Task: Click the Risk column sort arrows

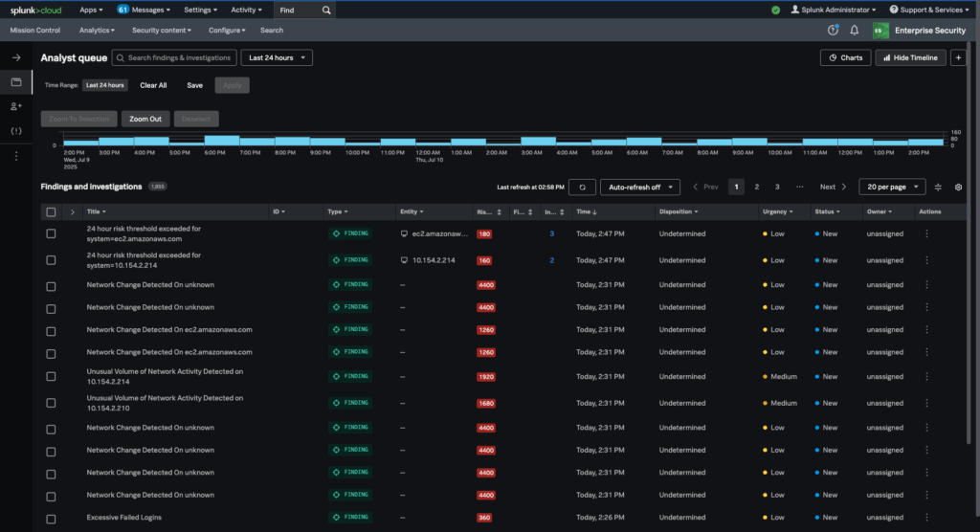Action: 498,211
